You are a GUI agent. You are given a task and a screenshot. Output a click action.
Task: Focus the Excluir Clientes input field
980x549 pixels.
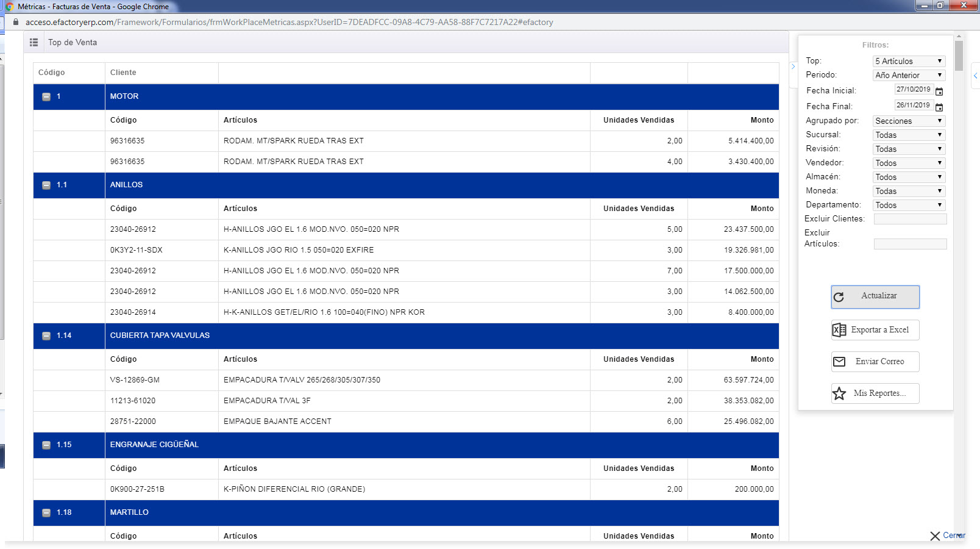click(x=910, y=219)
